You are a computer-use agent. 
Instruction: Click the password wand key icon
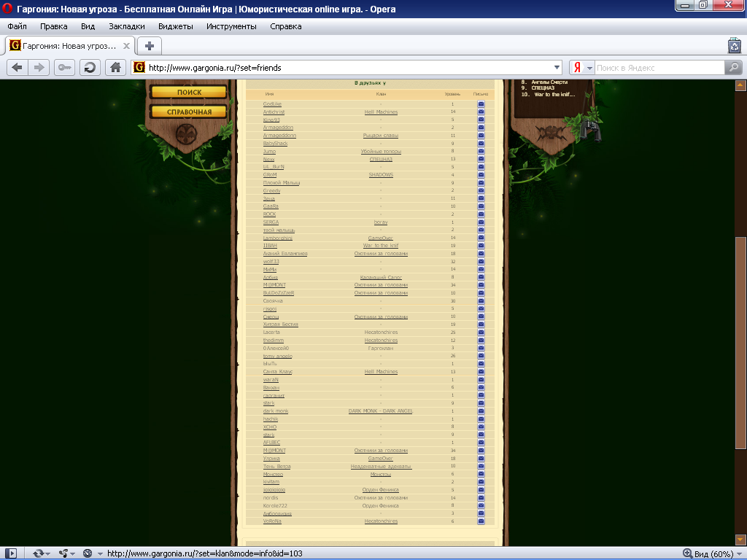(x=64, y=68)
